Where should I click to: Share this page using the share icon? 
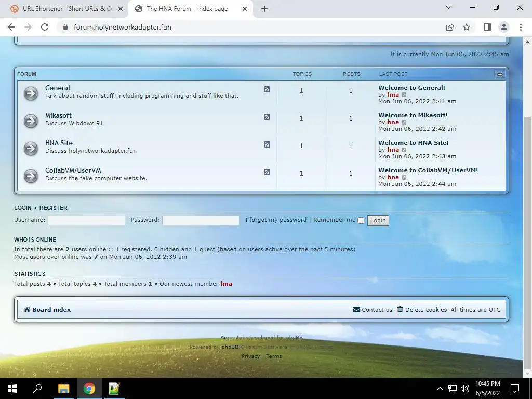450,27
